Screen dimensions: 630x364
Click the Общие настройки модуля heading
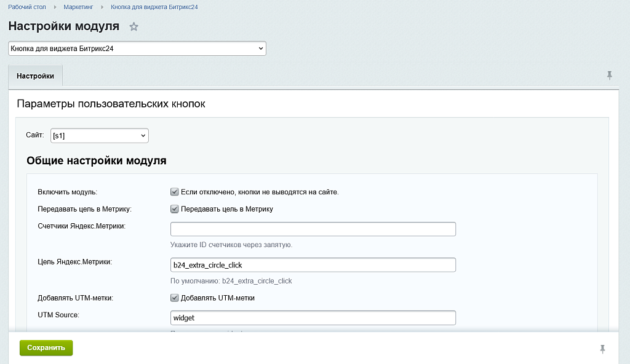tap(97, 161)
